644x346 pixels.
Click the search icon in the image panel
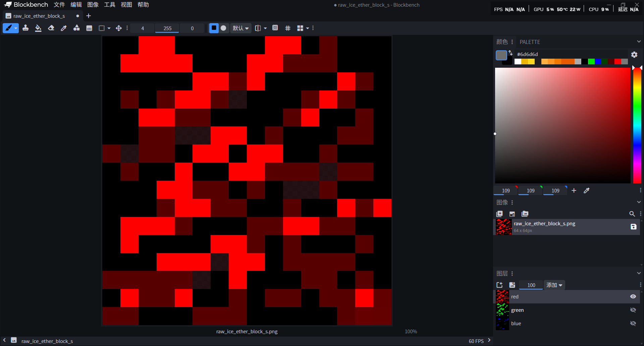click(x=632, y=214)
